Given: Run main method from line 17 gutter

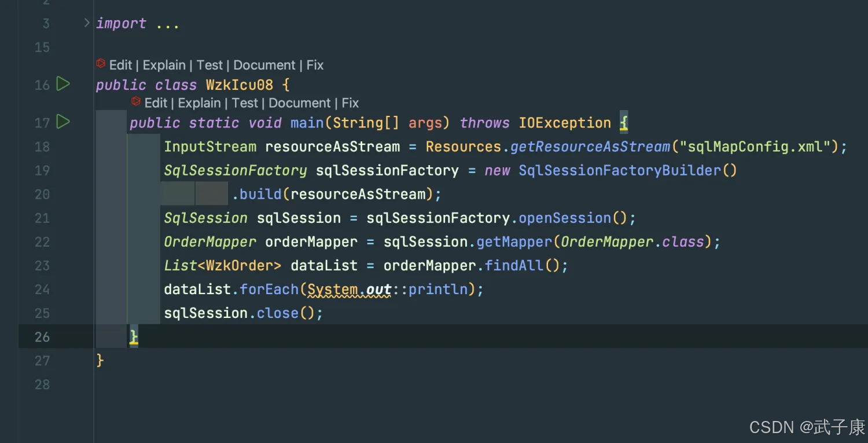Looking at the screenshot, I should click(x=63, y=122).
